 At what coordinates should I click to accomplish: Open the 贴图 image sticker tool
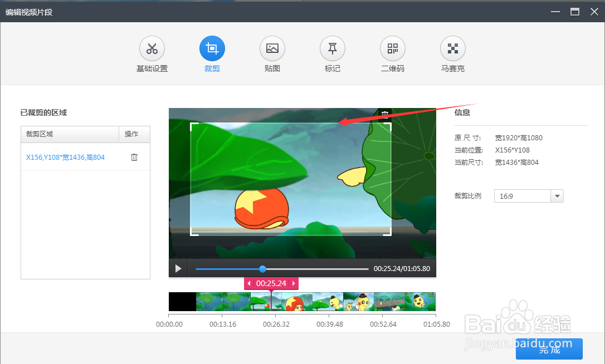pyautogui.click(x=272, y=48)
